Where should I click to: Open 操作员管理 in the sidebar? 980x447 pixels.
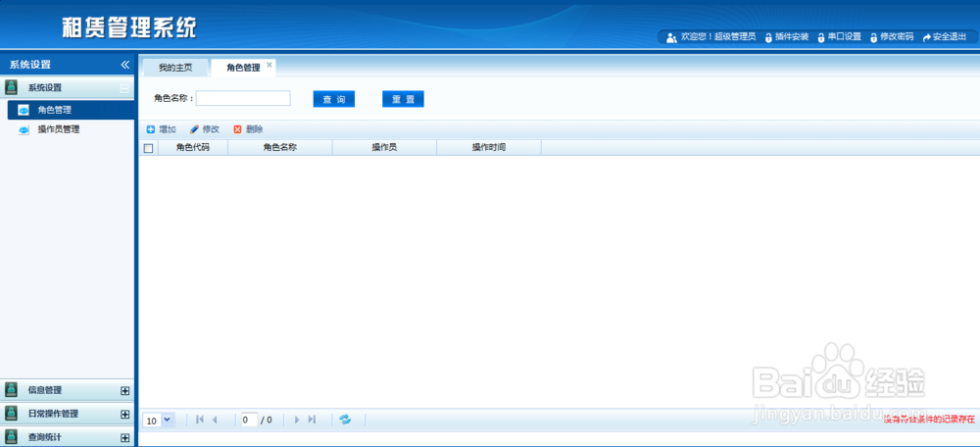tap(59, 129)
